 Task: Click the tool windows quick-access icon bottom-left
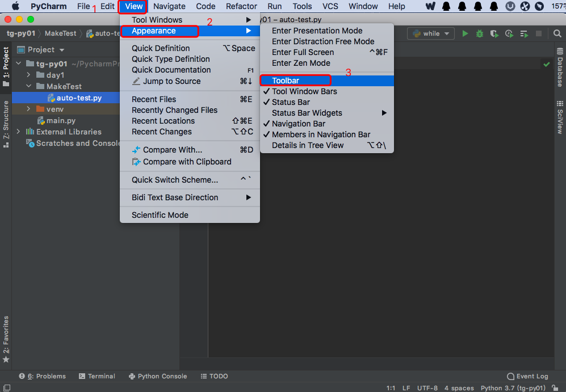pos(6,387)
